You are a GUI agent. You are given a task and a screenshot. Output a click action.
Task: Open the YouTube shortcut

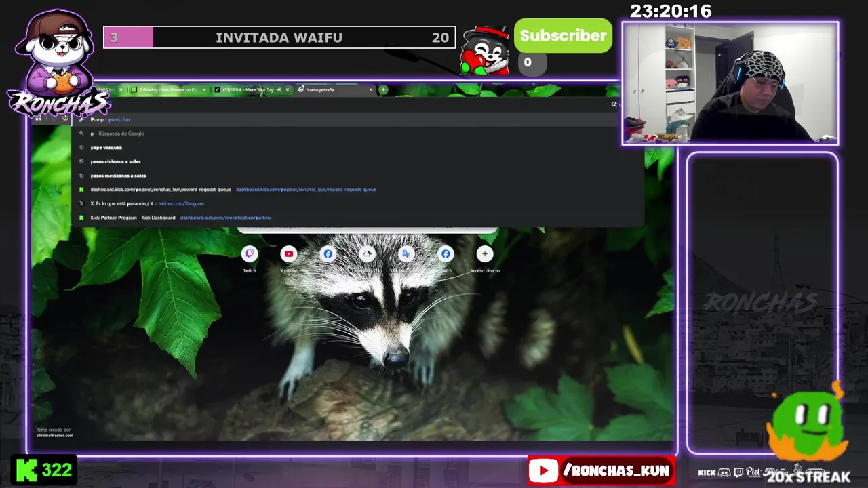click(x=289, y=254)
